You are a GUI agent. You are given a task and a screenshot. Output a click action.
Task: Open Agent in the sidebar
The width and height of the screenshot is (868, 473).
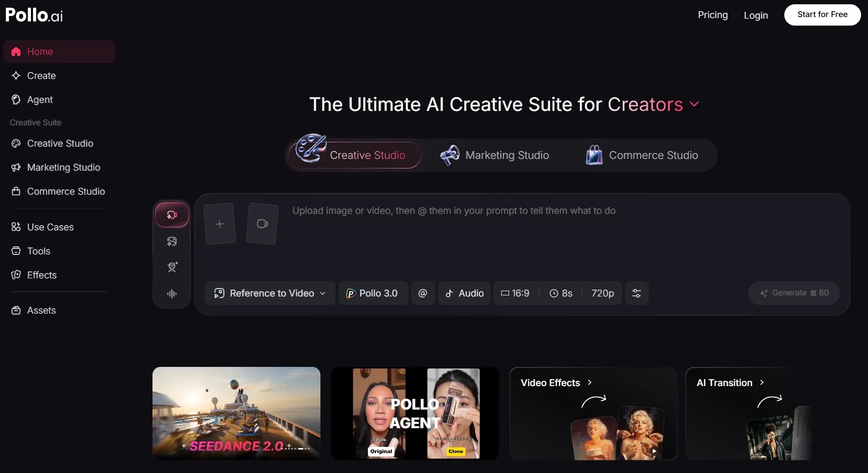59,100
